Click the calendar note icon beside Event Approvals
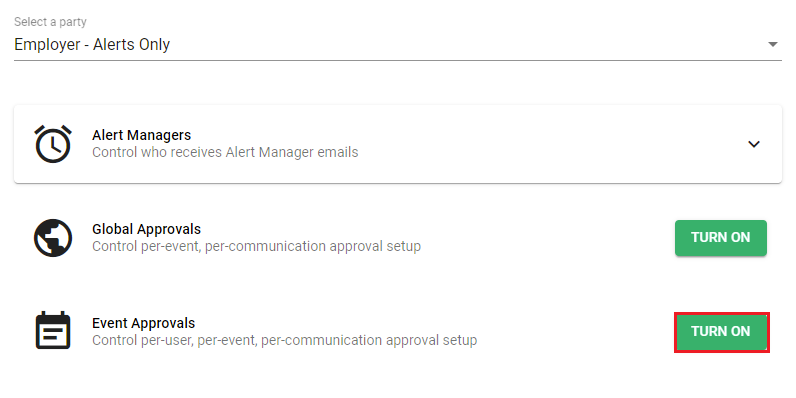The width and height of the screenshot is (796, 398). (x=53, y=330)
